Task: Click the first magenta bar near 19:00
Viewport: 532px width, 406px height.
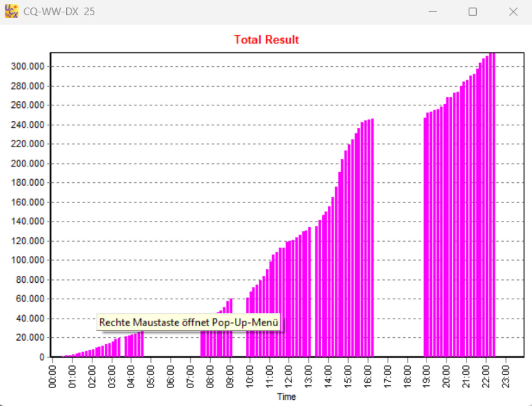Action: point(425,237)
